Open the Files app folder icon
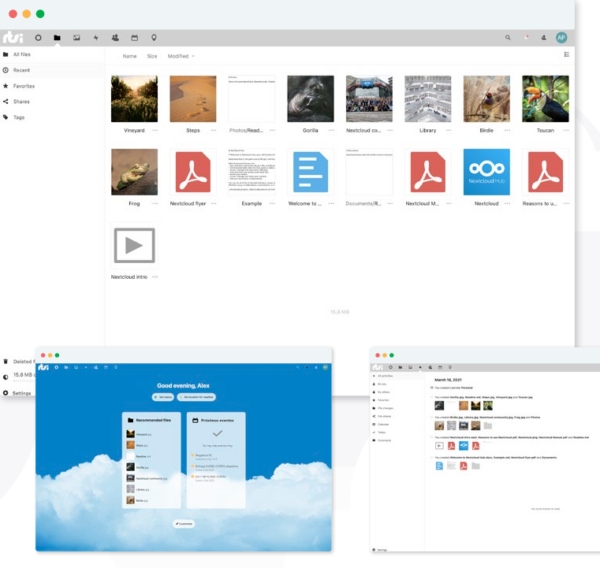600x568 pixels. tap(57, 37)
